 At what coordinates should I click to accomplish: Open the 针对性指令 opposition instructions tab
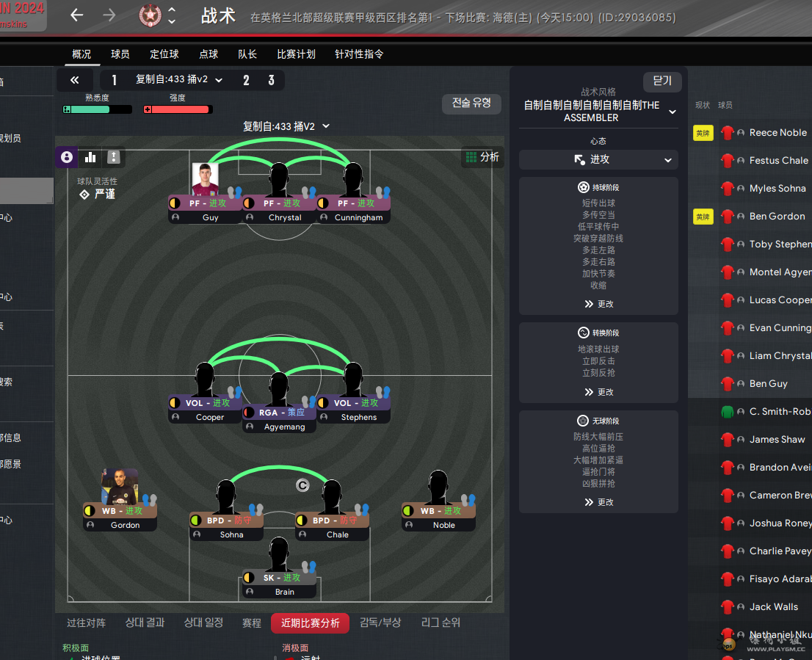(x=359, y=54)
